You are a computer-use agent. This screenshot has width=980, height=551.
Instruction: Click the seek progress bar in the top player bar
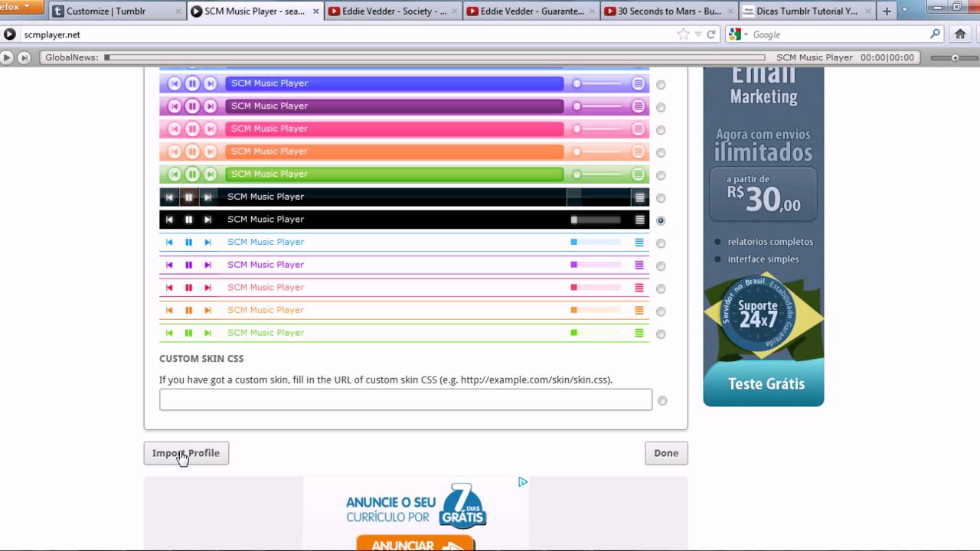point(435,57)
